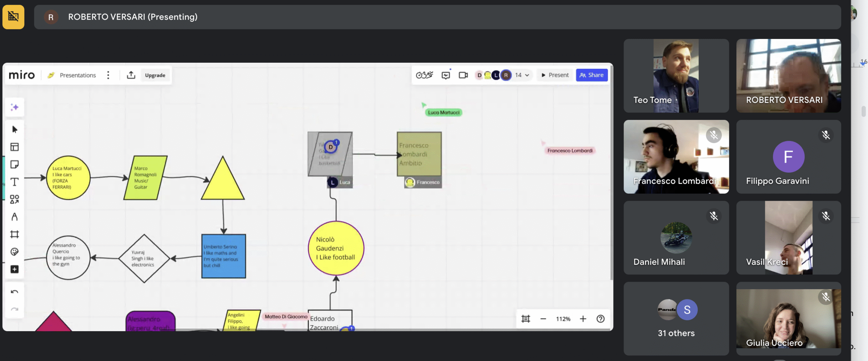Pick the frame tool in sidebar
The height and width of the screenshot is (361, 868).
point(15,234)
